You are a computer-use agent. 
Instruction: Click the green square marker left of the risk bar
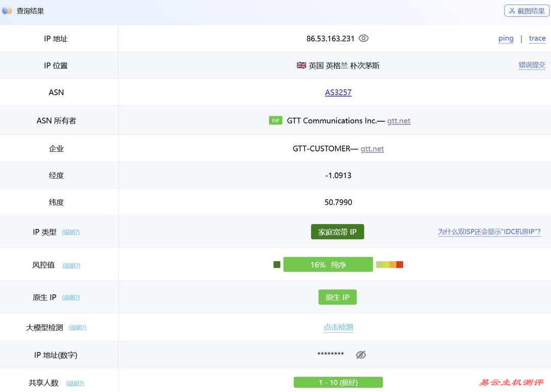[x=276, y=265]
